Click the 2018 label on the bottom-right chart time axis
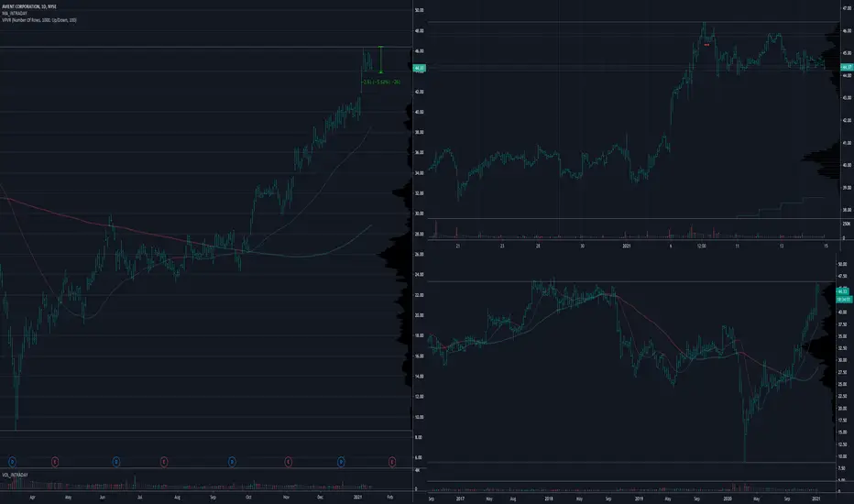This screenshot has width=854, height=504. 549,499
